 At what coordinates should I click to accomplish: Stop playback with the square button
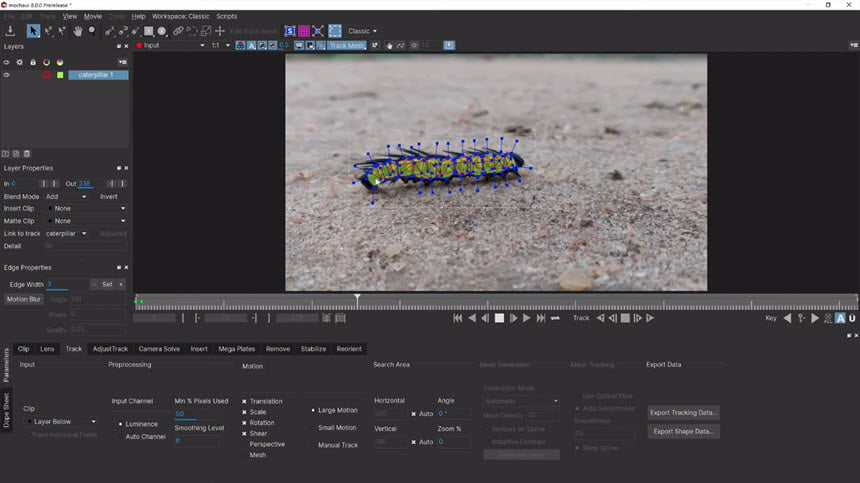click(499, 318)
